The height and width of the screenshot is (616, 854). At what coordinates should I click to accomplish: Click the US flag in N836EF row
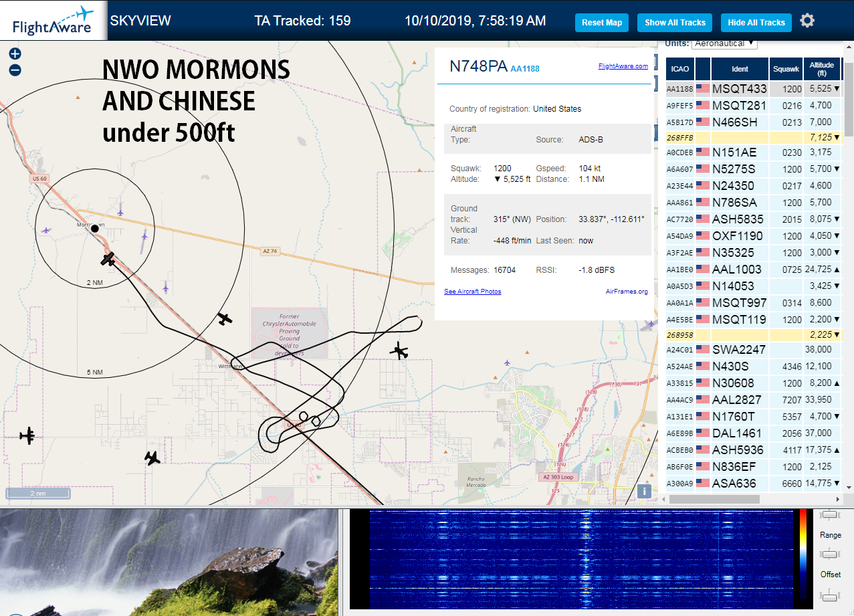[703, 466]
